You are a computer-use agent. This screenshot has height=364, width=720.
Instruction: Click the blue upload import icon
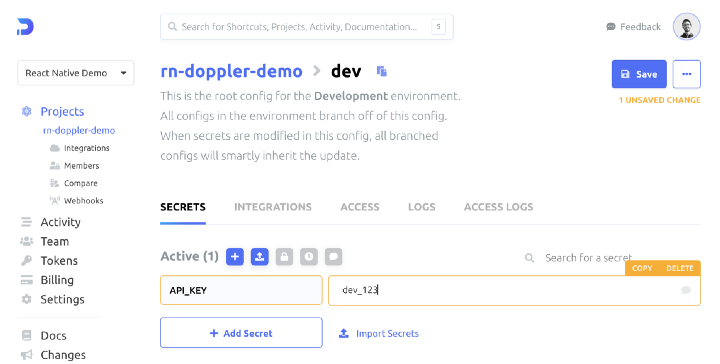click(x=259, y=257)
